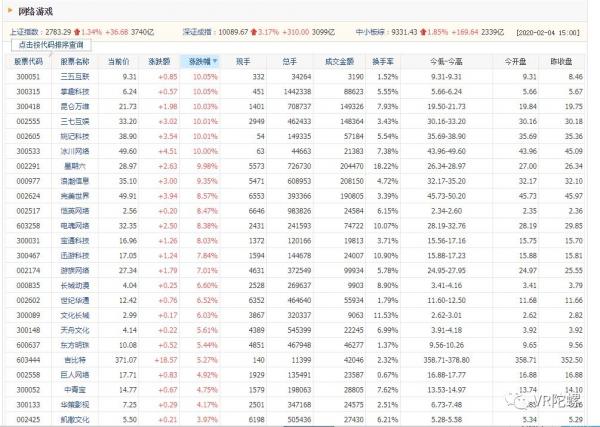The width and height of the screenshot is (600, 427).
Task: Click the 上证指数 value 2783.29
Action: [58, 32]
